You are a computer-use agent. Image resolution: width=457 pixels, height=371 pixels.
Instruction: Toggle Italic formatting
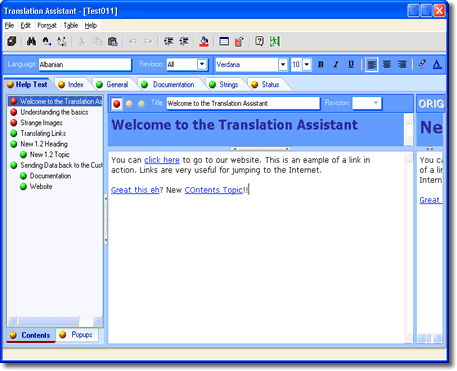click(x=336, y=64)
